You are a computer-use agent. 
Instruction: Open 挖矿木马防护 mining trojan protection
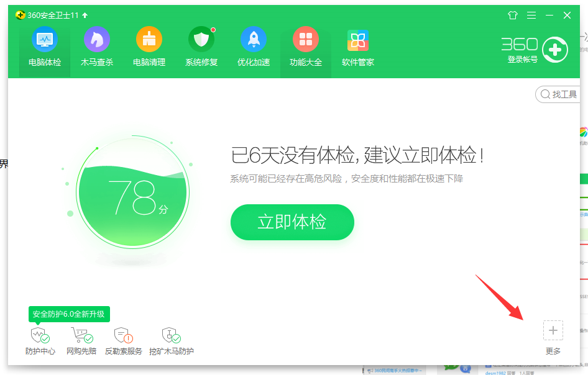click(171, 339)
